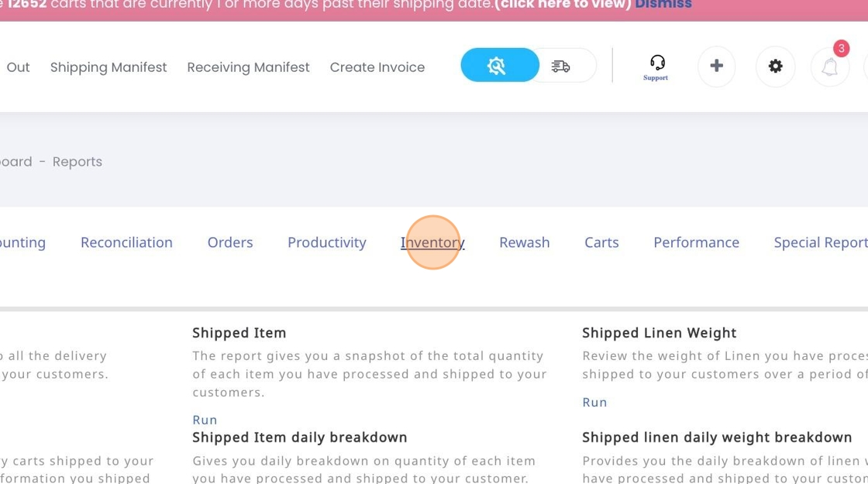Select the Reconciliation tab
Viewport: 868px width, 484px height.
126,242
